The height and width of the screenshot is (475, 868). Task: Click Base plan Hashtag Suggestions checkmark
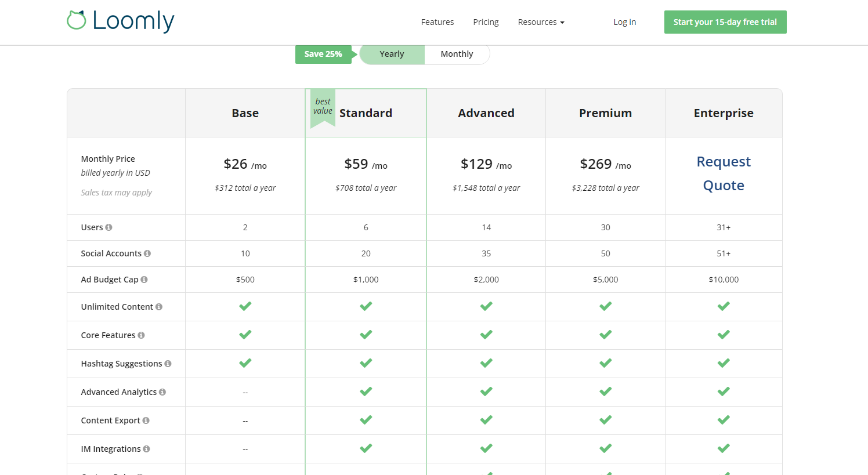coord(245,363)
